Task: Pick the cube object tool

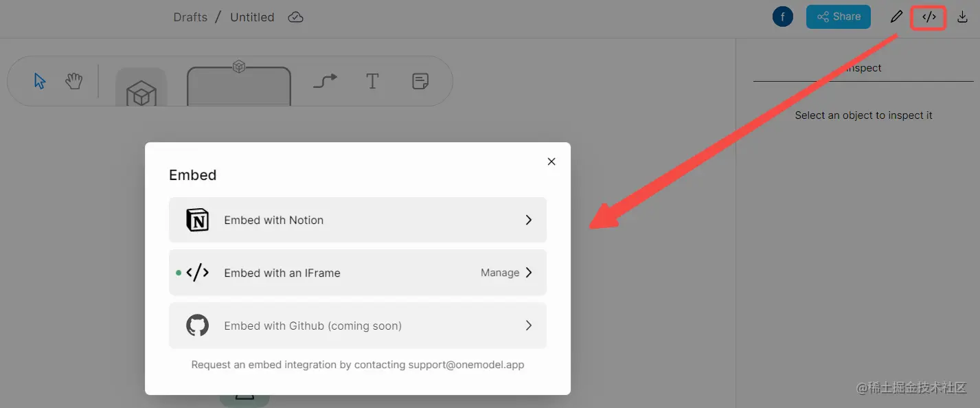Action: tap(141, 87)
